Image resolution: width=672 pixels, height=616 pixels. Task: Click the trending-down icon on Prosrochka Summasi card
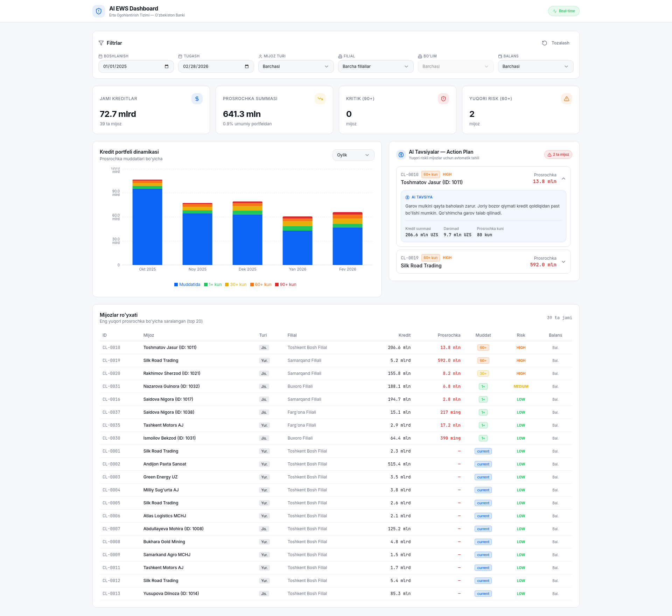click(x=320, y=99)
